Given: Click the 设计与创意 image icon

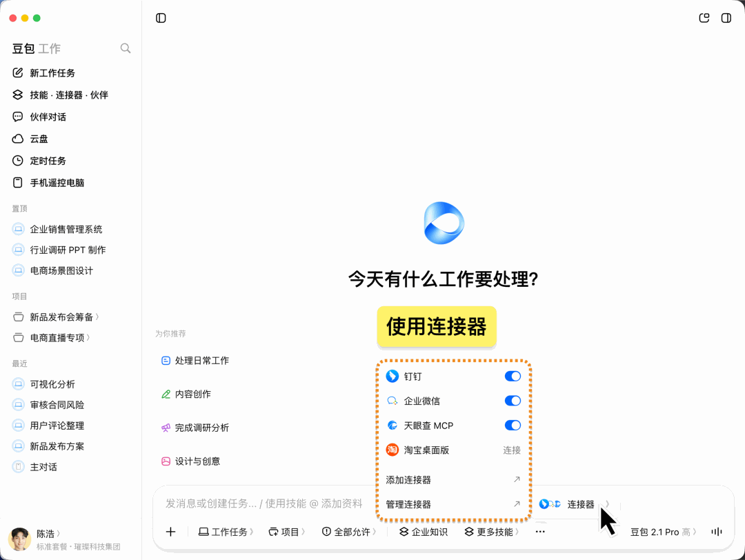Looking at the screenshot, I should [x=166, y=461].
